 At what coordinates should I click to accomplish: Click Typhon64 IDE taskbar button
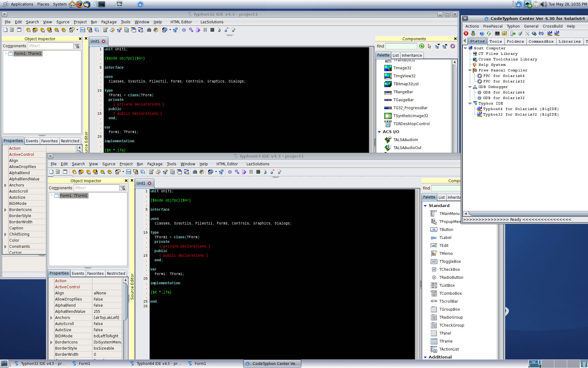pyautogui.click(x=156, y=364)
